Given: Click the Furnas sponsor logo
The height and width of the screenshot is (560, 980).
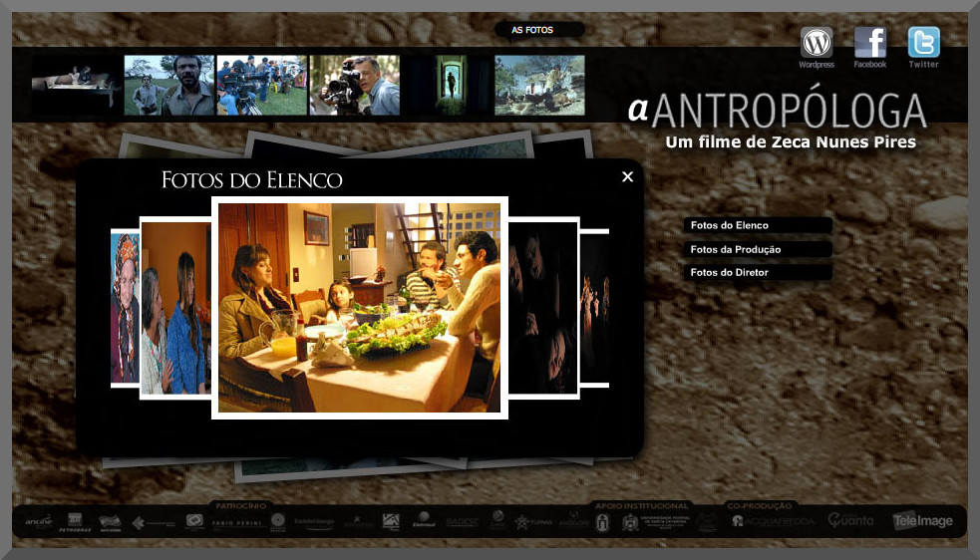Looking at the screenshot, I should point(533,521).
